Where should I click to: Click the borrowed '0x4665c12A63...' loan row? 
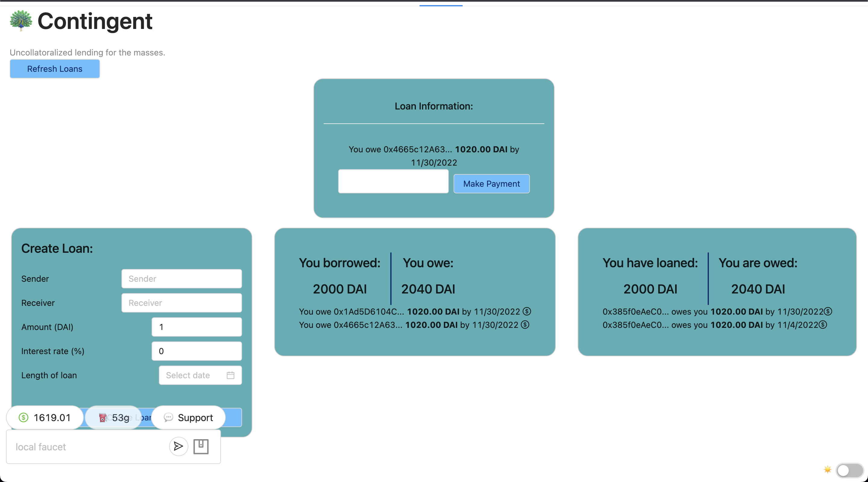click(x=414, y=325)
